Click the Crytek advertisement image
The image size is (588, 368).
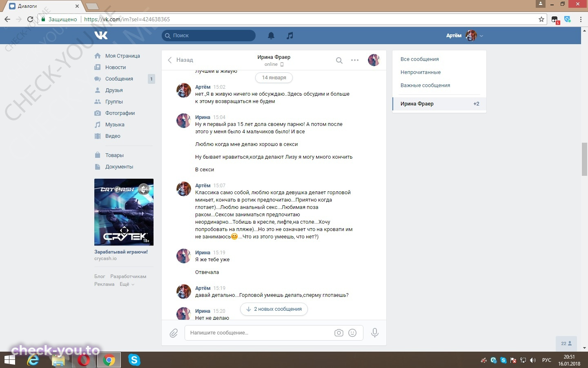pyautogui.click(x=124, y=212)
